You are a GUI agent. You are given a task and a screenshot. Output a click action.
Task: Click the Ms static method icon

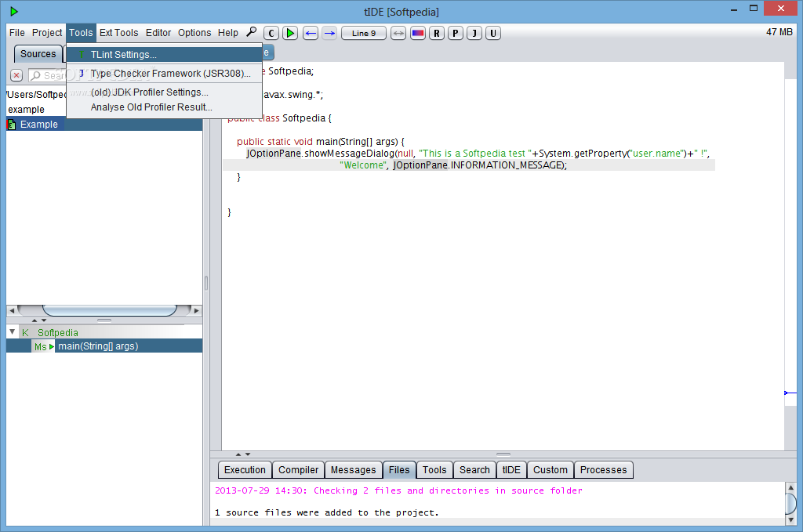[x=44, y=347]
